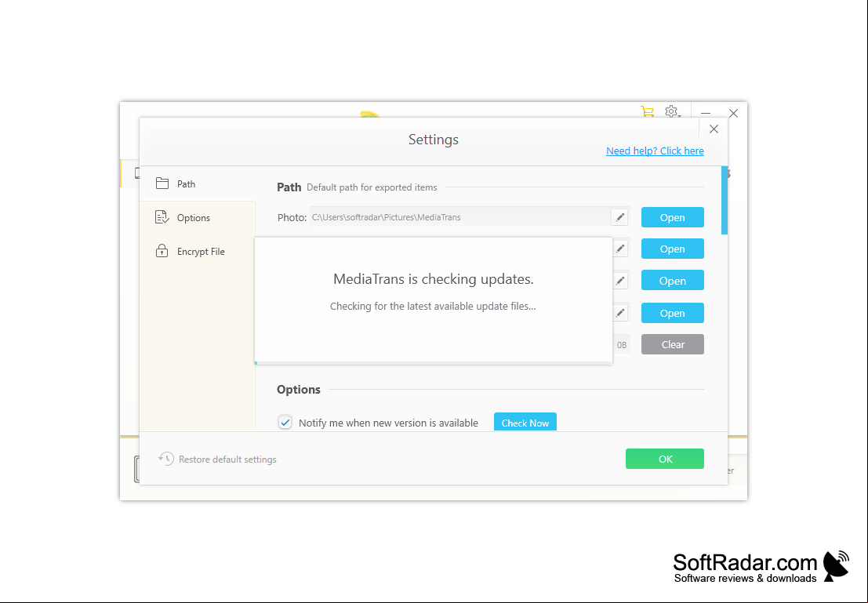This screenshot has height=603, width=868.
Task: Click the Need help? Click here link
Action: (655, 151)
